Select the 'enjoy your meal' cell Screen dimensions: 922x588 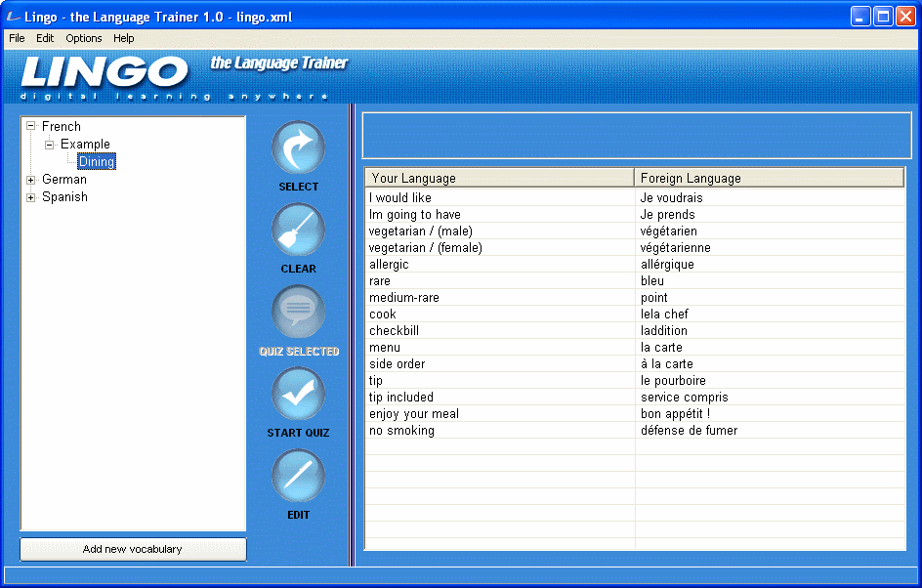tap(500, 414)
